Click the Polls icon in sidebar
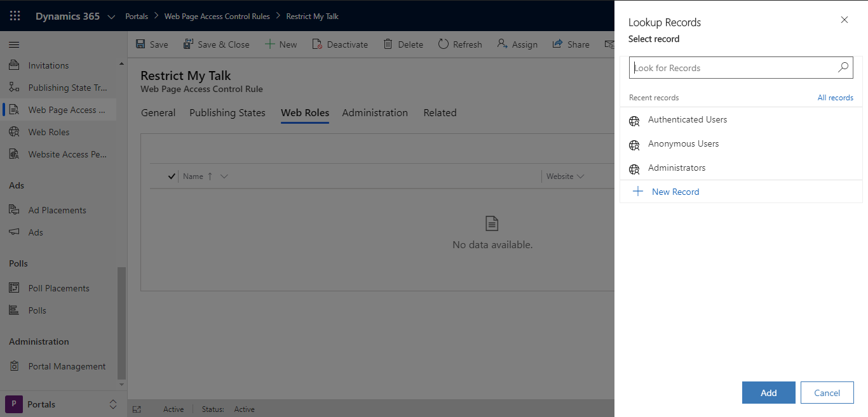 [14, 310]
